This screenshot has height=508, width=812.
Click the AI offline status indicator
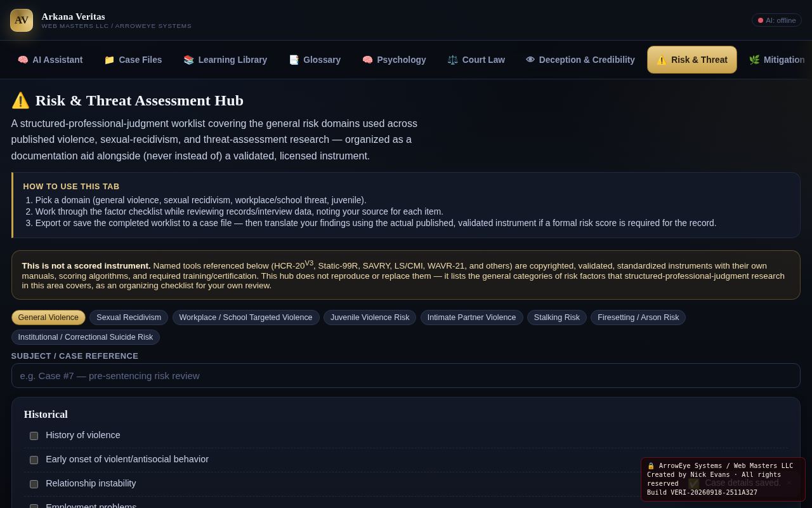[776, 20]
